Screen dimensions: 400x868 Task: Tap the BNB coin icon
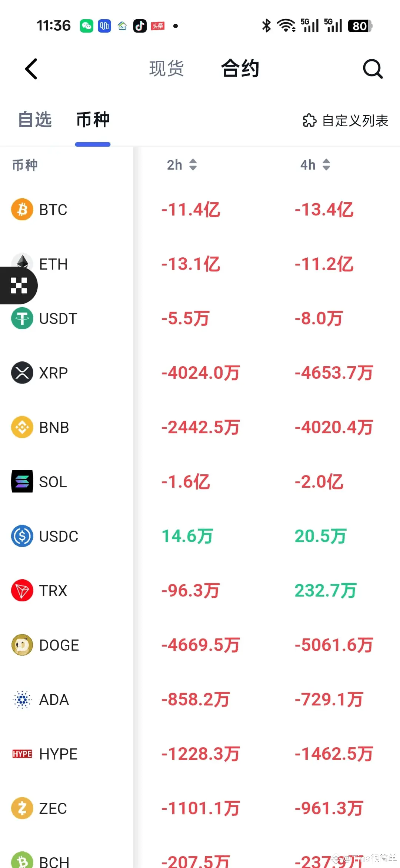click(22, 427)
